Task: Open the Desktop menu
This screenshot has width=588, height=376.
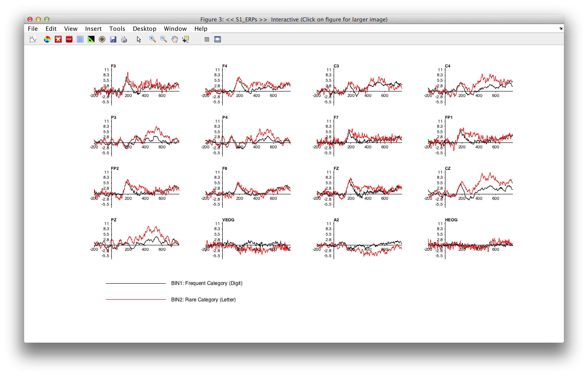Action: pyautogui.click(x=144, y=29)
